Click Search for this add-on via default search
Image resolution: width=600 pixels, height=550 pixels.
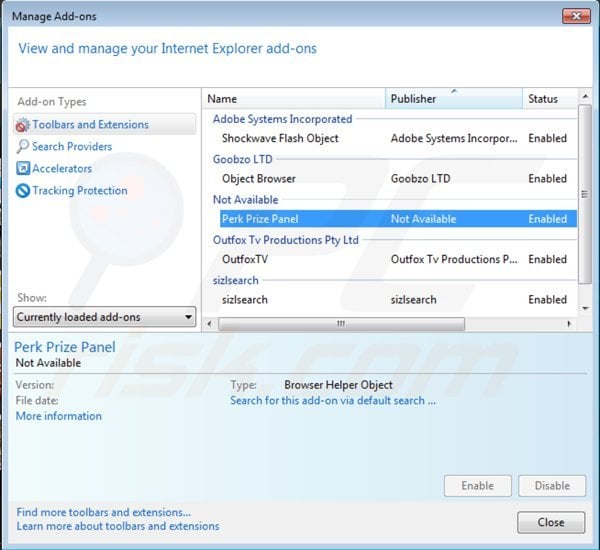(333, 400)
